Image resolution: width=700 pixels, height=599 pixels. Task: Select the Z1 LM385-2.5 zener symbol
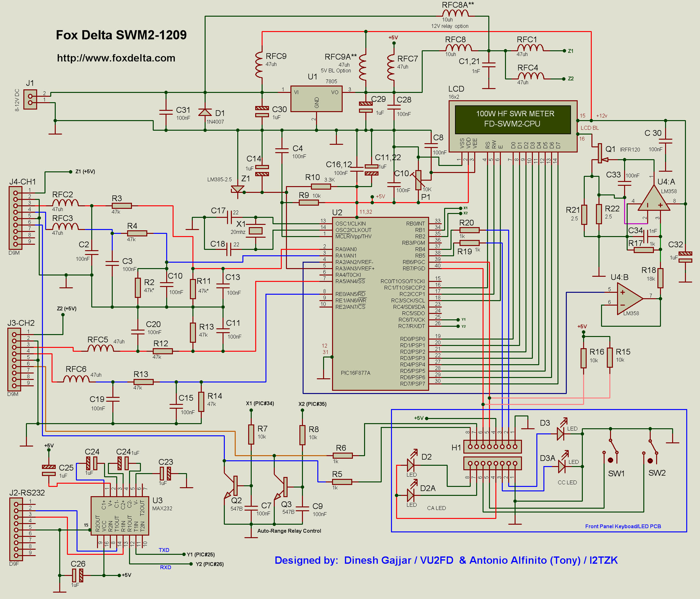pyautogui.click(x=238, y=189)
